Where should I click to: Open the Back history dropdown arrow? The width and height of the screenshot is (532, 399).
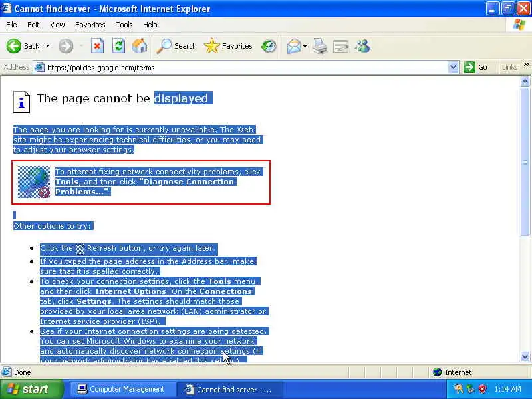[x=47, y=46]
